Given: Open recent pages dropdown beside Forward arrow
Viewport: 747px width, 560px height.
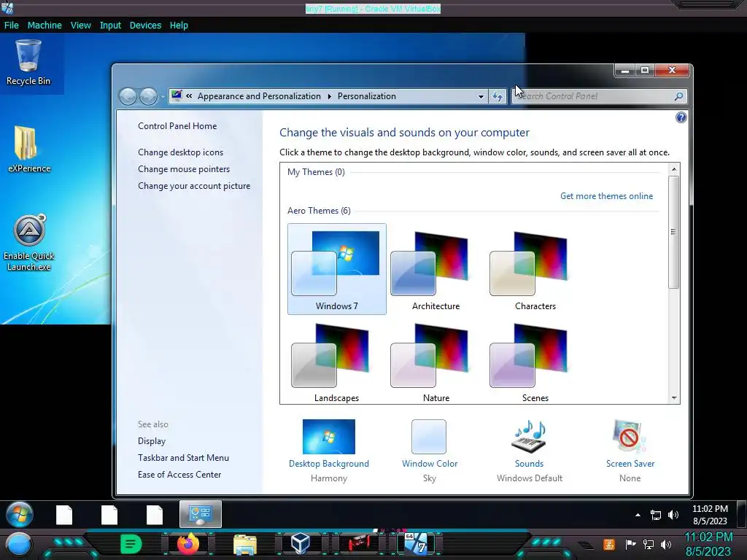Looking at the screenshot, I should point(163,97).
